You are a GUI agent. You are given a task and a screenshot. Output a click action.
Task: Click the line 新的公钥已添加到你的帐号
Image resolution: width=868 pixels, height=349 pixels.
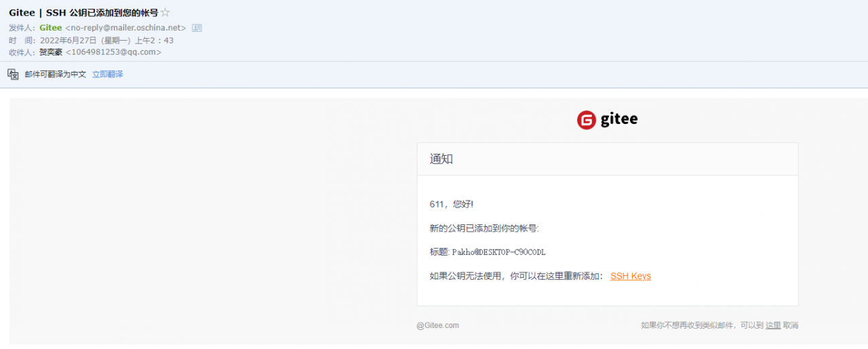(x=484, y=228)
